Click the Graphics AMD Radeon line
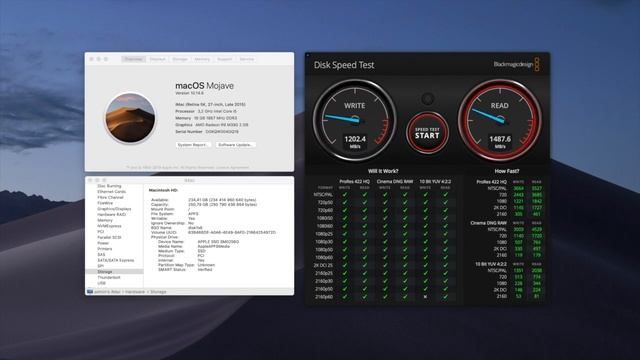The image size is (640, 360). point(211,125)
